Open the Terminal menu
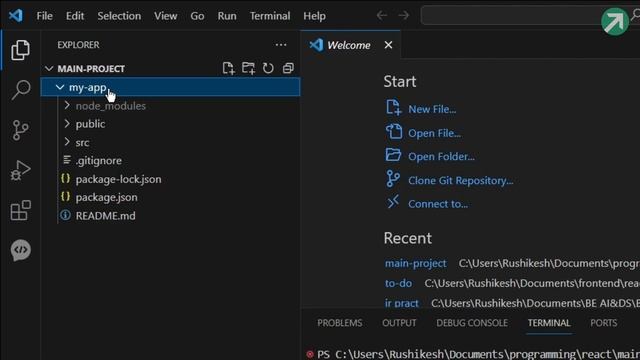 [270, 16]
